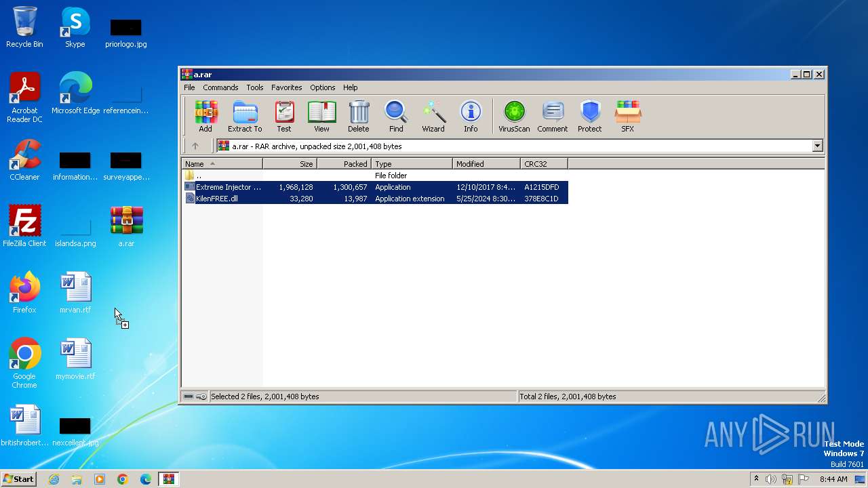Select the a.rar archive desktop file
Image resolution: width=868 pixels, height=488 pixels.
click(126, 226)
